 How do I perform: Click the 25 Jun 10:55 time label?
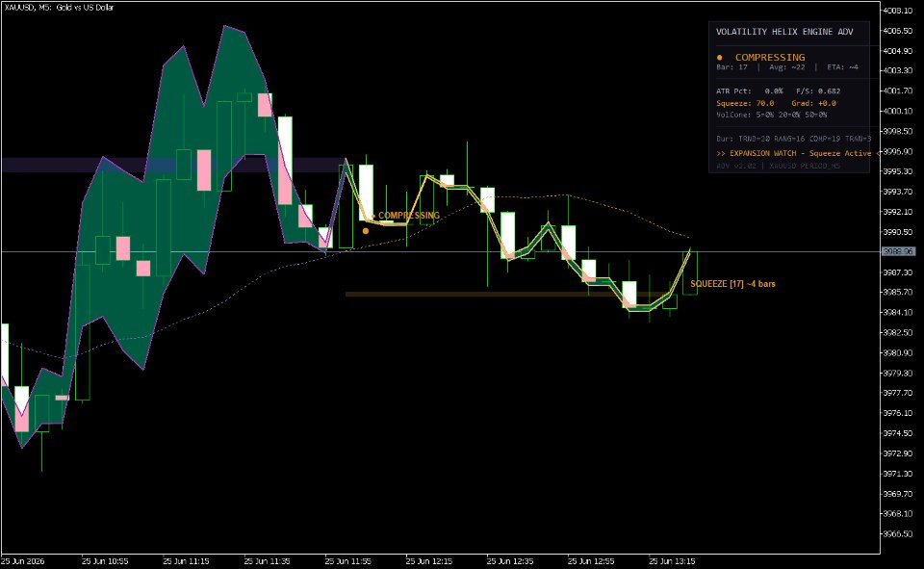coord(105,560)
